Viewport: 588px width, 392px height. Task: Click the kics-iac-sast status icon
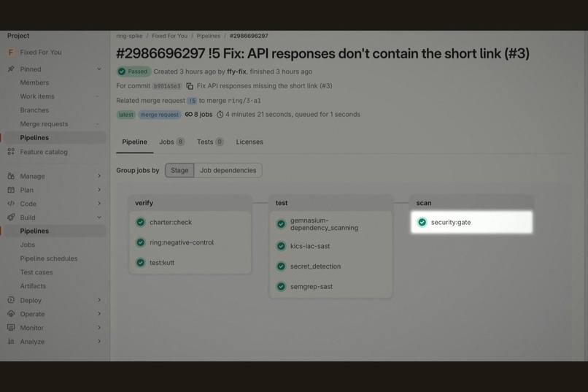pyautogui.click(x=281, y=246)
